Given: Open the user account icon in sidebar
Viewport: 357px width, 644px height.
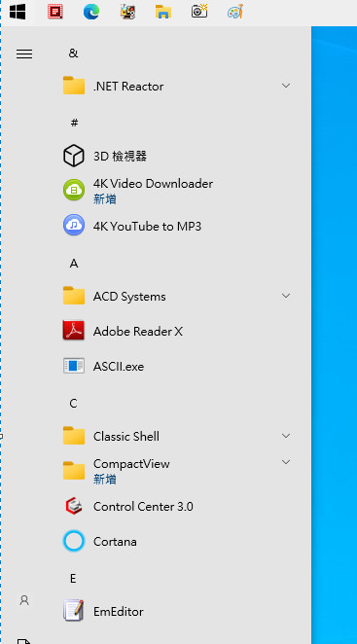Looking at the screenshot, I should pos(24,600).
